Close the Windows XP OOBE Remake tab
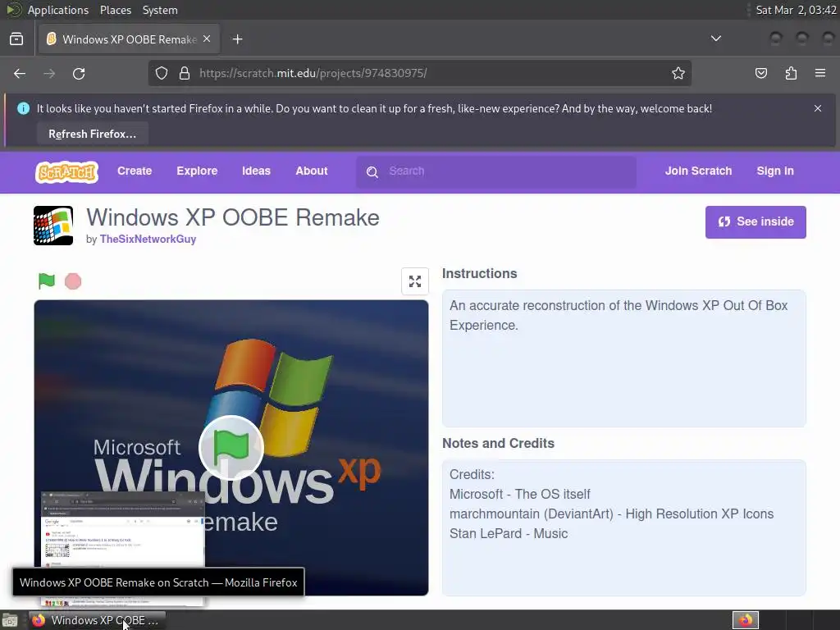Image resolution: width=840 pixels, height=630 pixels. [x=207, y=39]
